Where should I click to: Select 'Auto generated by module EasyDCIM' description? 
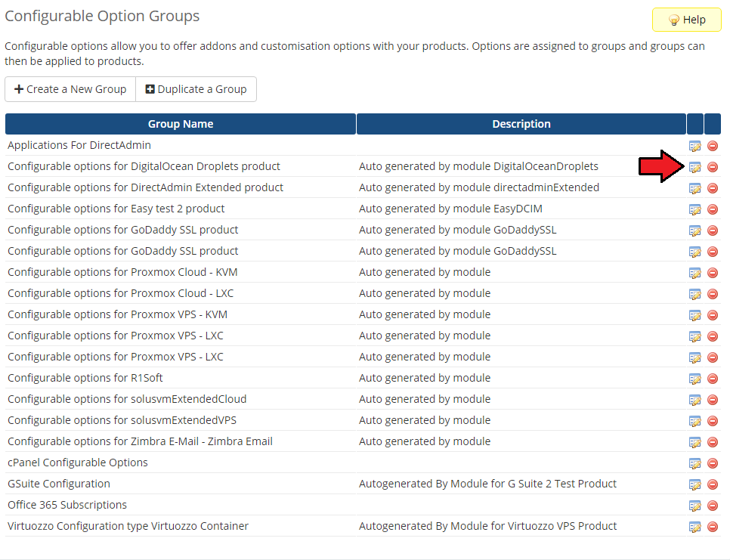(x=450, y=209)
